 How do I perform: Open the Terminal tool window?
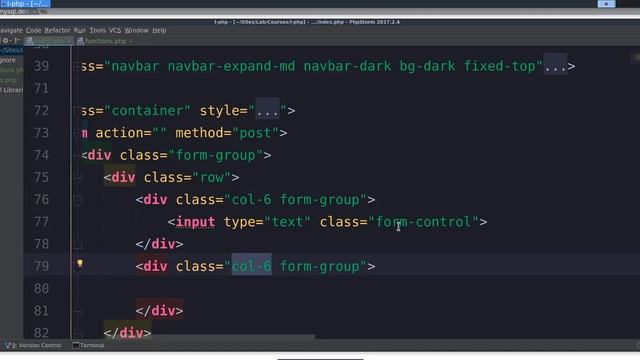pyautogui.click(x=89, y=345)
